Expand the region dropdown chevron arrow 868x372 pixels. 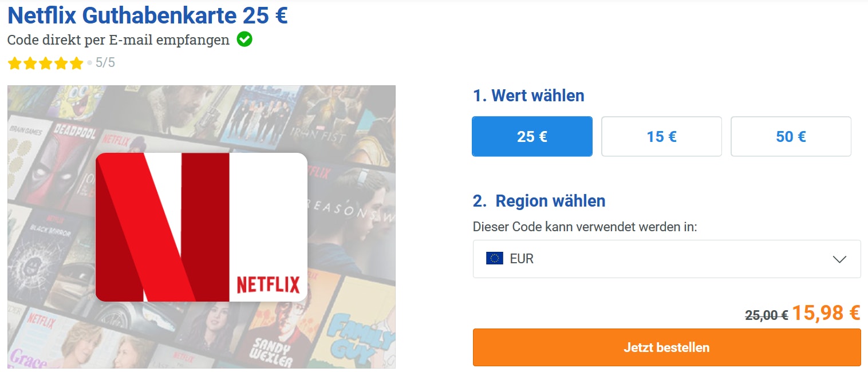coord(839,259)
